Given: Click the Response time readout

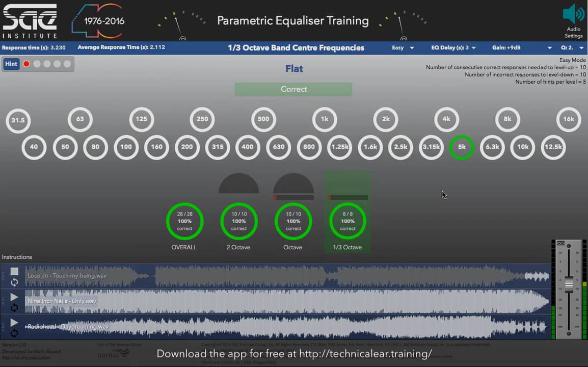Looking at the screenshot, I should pos(34,47).
